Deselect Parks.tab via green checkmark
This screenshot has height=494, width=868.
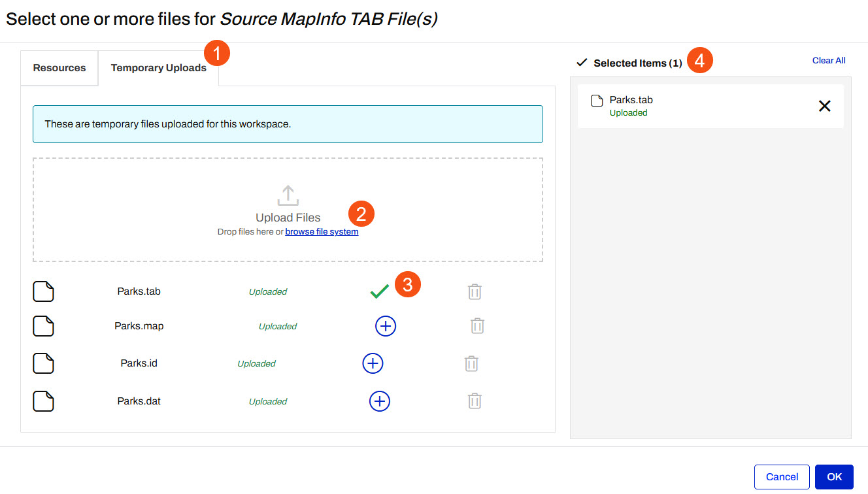379,292
